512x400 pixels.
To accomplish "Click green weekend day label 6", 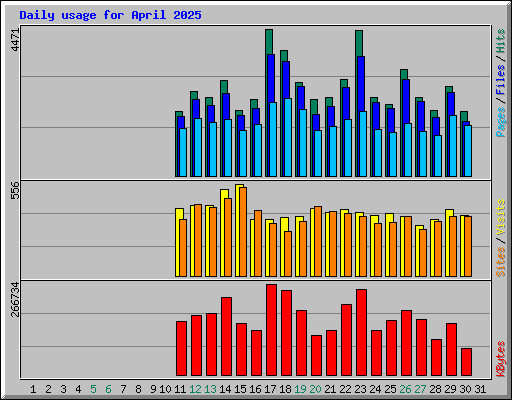I will 108,389.
